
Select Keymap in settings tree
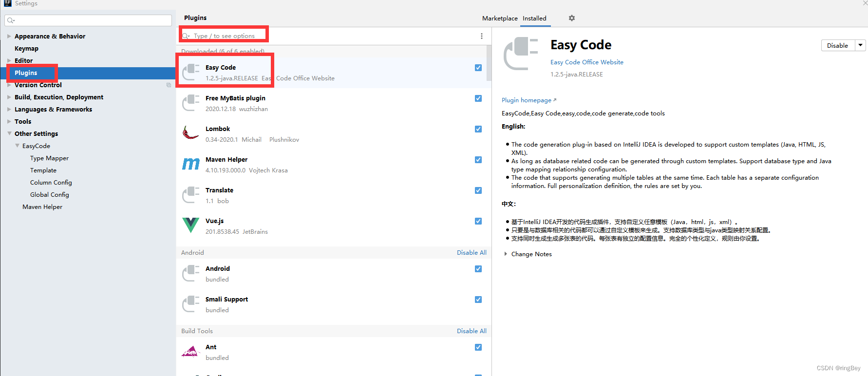[26, 48]
